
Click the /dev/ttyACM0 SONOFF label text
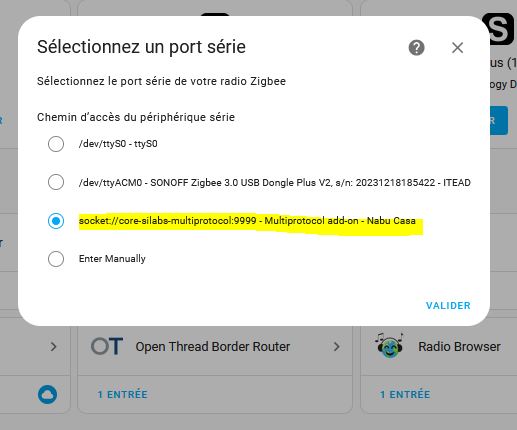(275, 183)
